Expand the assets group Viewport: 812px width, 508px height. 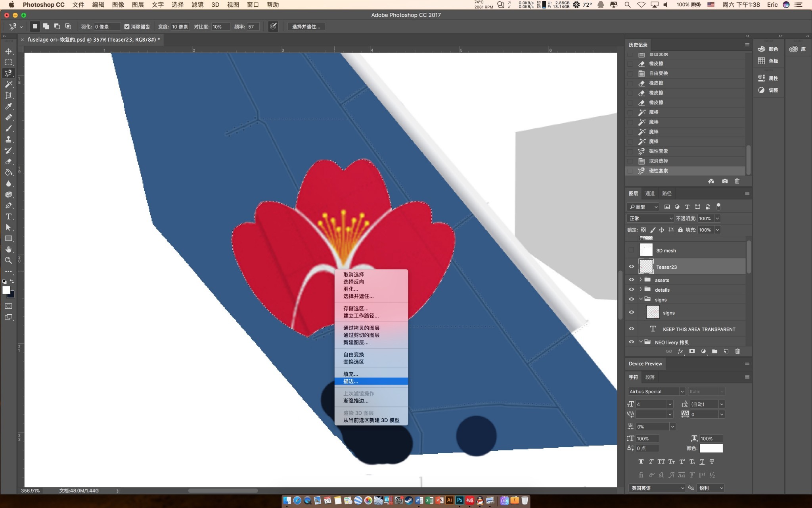point(641,280)
